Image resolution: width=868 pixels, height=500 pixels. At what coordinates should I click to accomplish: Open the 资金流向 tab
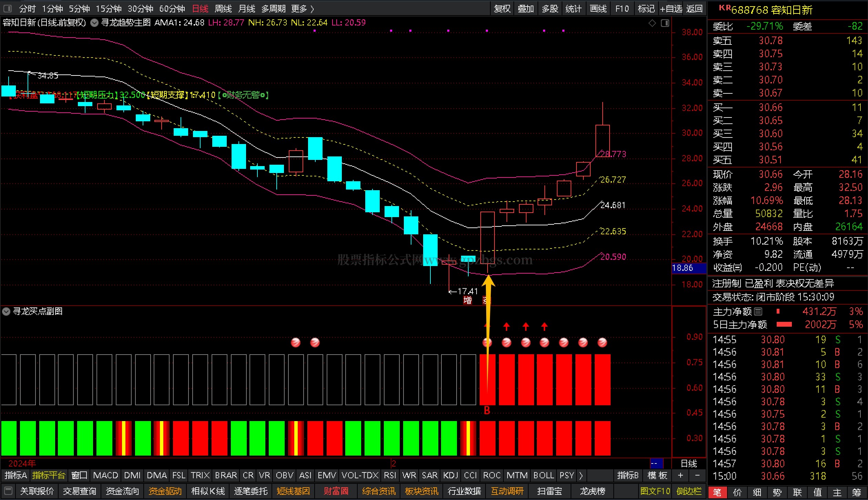click(x=122, y=491)
